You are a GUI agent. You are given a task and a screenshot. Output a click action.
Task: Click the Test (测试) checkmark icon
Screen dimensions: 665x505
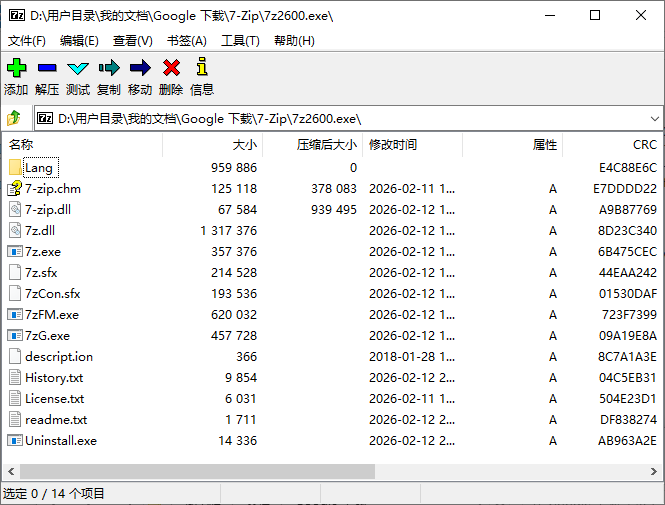pyautogui.click(x=78, y=68)
